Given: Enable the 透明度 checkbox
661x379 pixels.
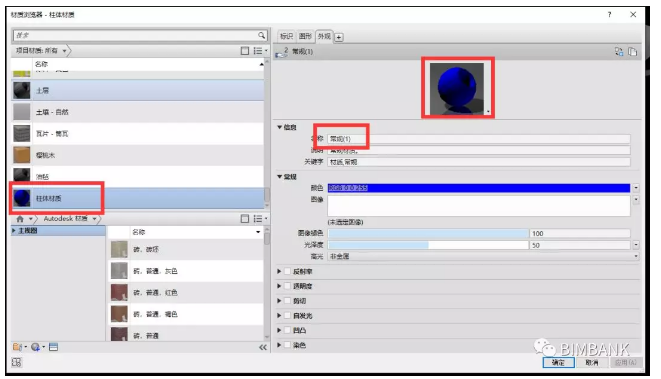Looking at the screenshot, I should [x=288, y=286].
